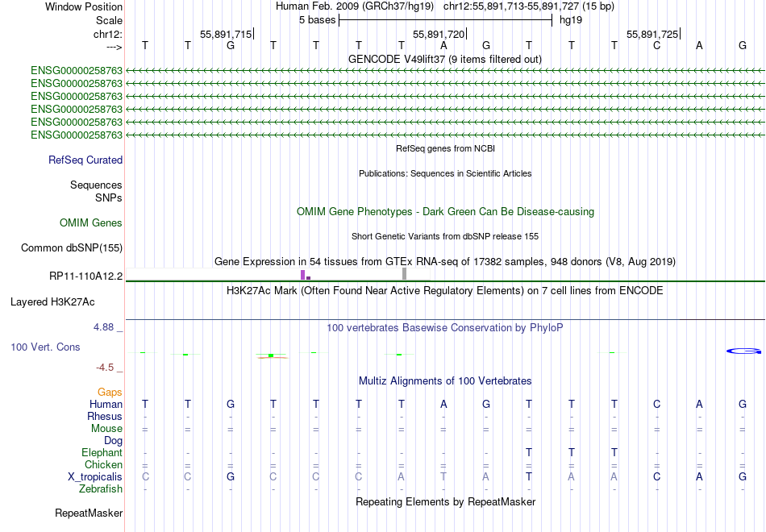The width and height of the screenshot is (766, 532).
Task: Click the 'chr12:55,891,713-55,891,727 (15 bp)' position text
Action: coord(529,6)
